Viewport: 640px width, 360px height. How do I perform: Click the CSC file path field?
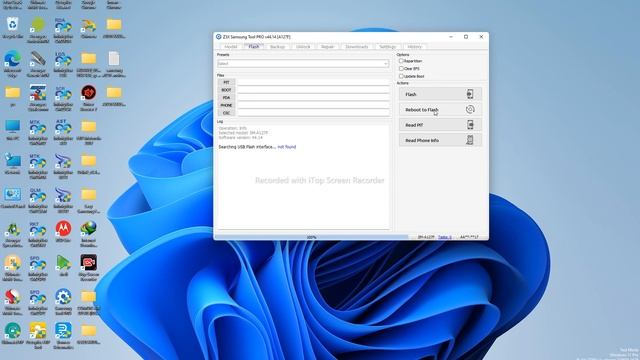point(313,113)
